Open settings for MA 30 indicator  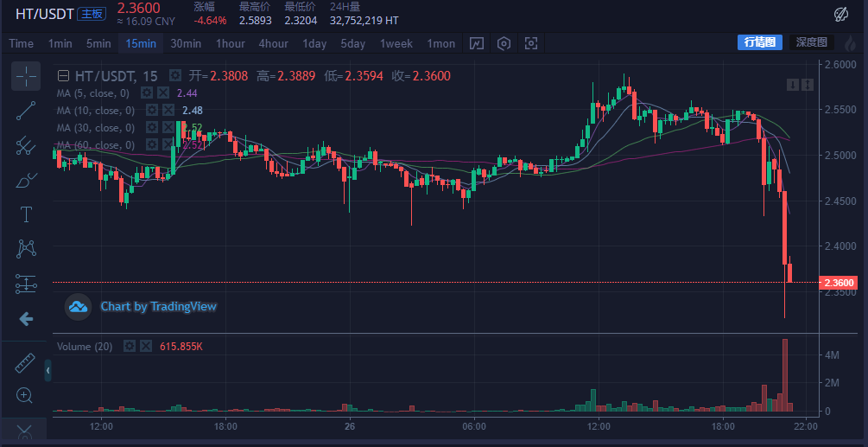152,127
